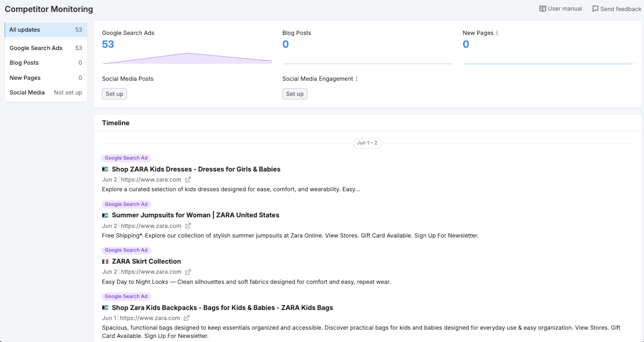
Task: Click the zara.com URL under Kids Dresses ad
Action: 151,179
